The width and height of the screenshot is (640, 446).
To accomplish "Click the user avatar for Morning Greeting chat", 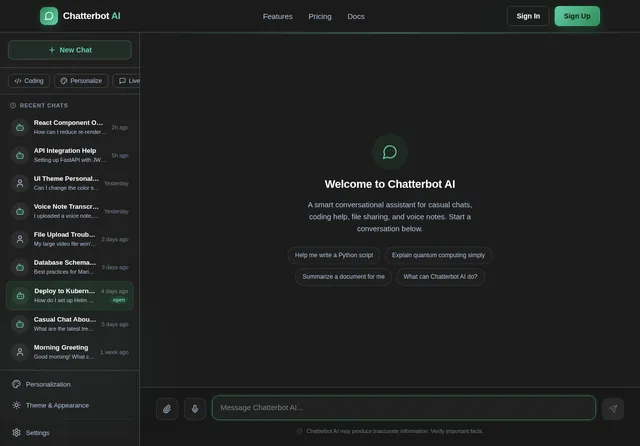I will click(x=20, y=352).
